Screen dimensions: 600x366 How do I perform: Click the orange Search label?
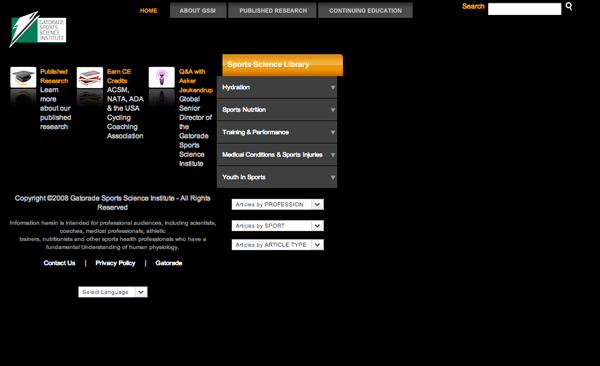(473, 7)
